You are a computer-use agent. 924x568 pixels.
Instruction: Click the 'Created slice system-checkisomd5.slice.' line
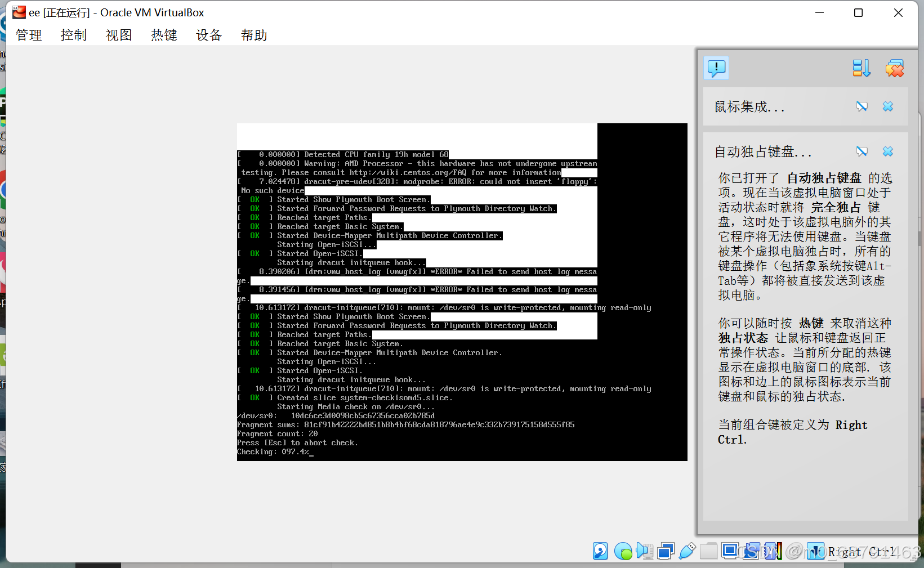pos(365,398)
